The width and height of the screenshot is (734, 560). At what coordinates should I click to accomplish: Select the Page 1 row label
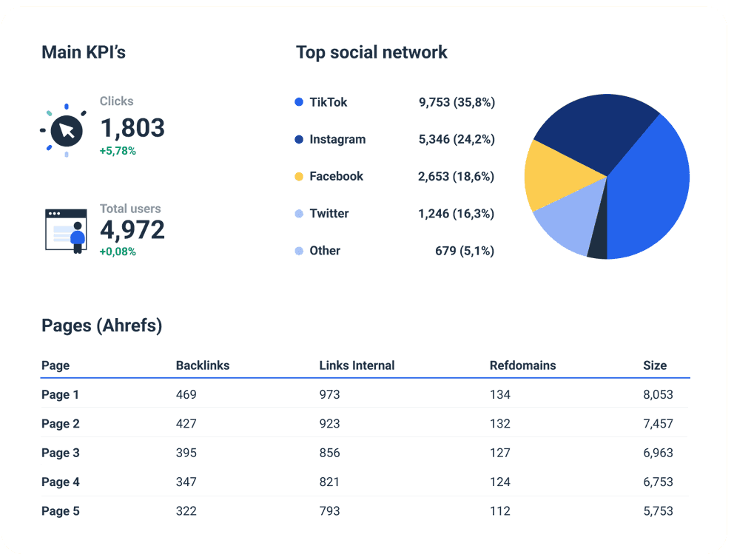point(60,395)
